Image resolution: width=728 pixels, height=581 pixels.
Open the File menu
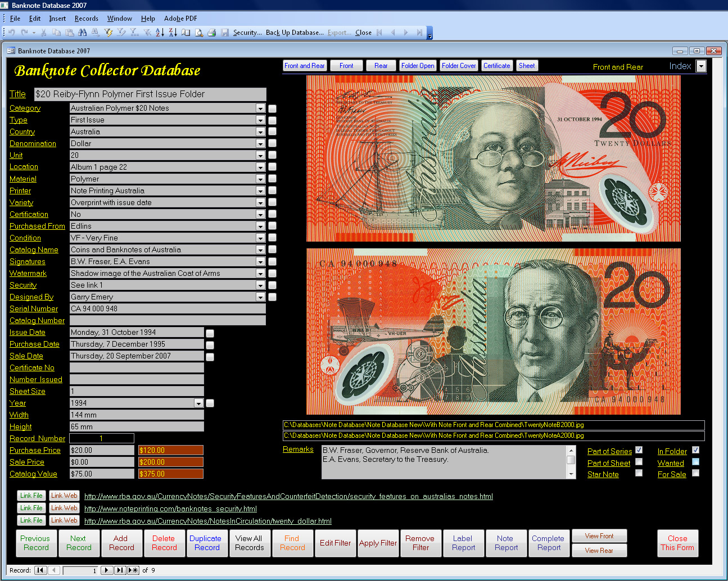15,19
